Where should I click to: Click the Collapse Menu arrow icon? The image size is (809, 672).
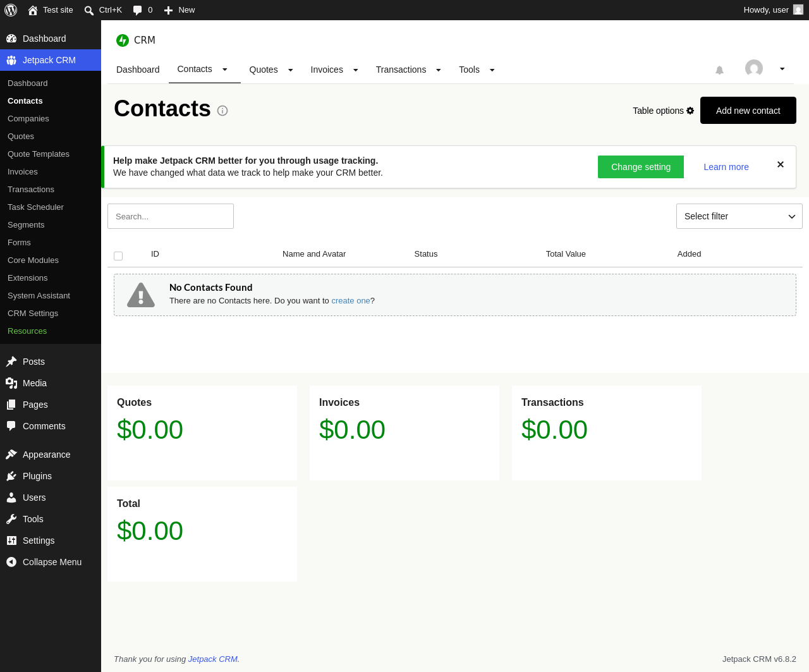(x=11, y=562)
